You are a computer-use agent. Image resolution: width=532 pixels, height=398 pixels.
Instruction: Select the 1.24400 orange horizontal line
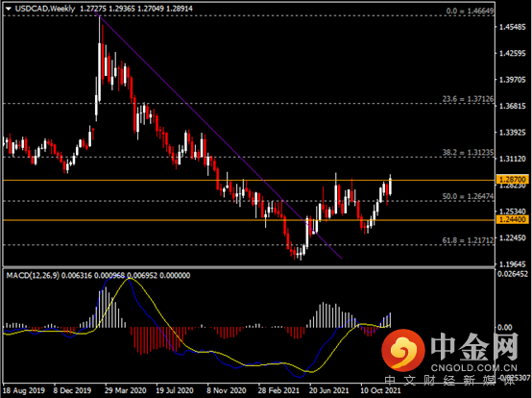(249, 220)
